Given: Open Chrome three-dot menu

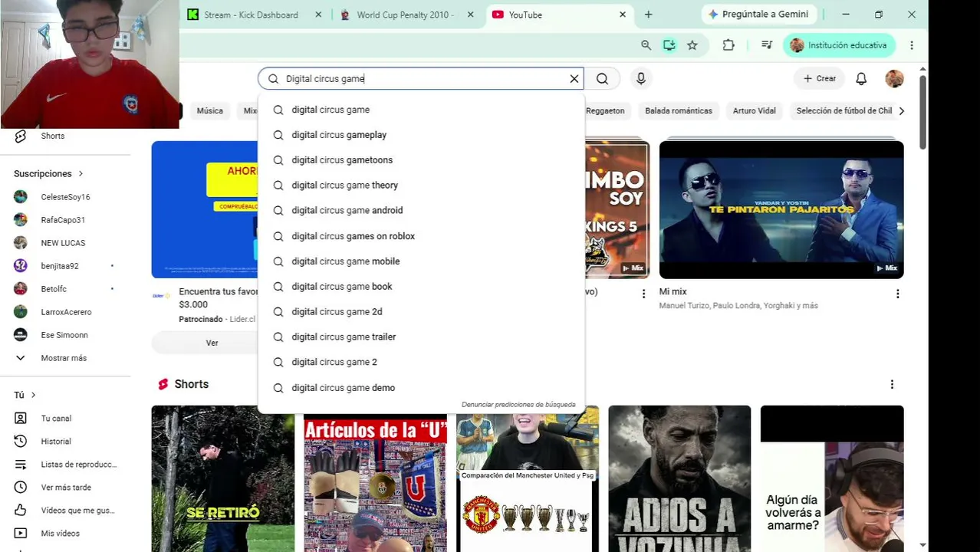Looking at the screenshot, I should coord(912,45).
